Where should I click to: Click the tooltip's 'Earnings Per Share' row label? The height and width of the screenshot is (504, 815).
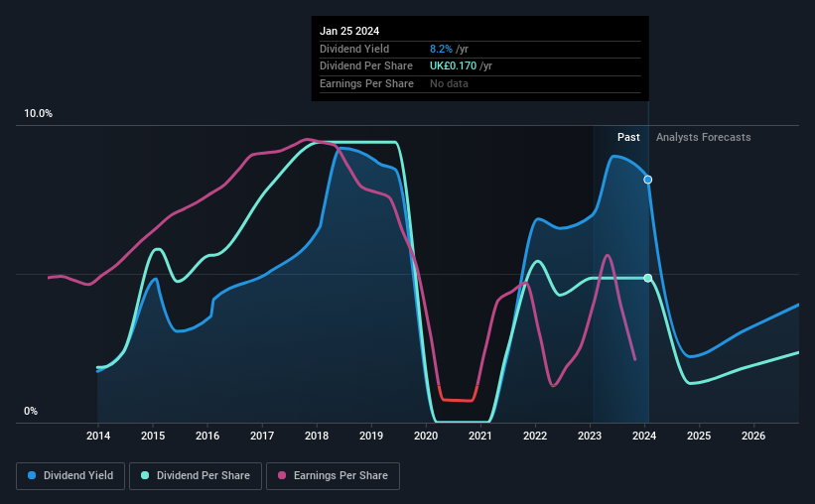click(x=366, y=83)
